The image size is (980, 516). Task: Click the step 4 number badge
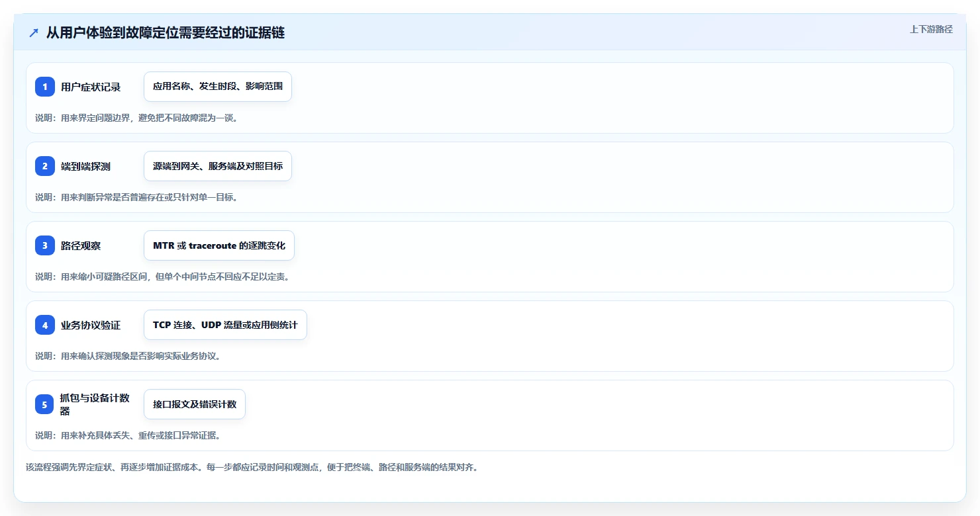point(45,325)
